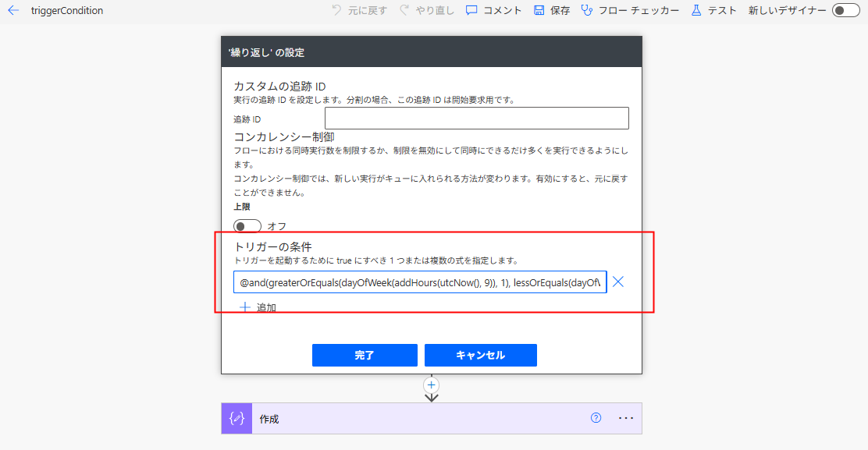868x450 pixels.
Task: Insert a new step with plus icon
Action: click(x=432, y=385)
